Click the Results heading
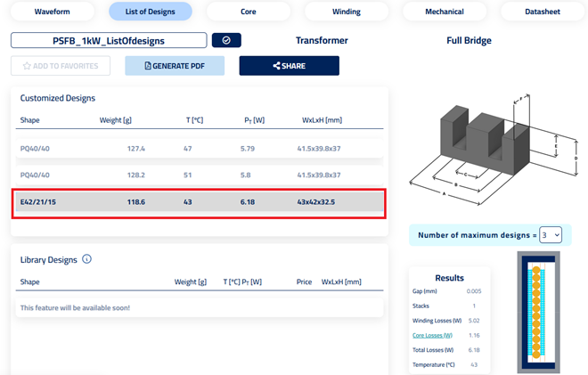588x375 pixels. click(x=450, y=278)
